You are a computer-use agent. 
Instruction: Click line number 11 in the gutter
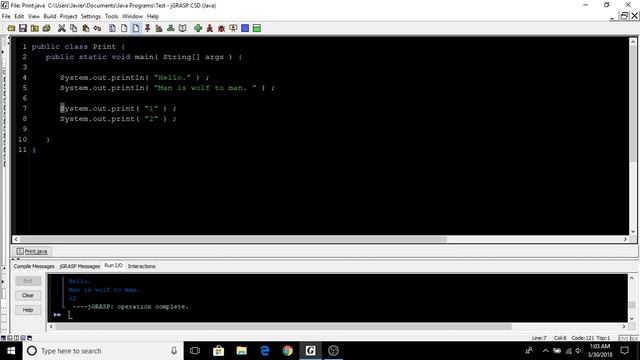pos(22,150)
